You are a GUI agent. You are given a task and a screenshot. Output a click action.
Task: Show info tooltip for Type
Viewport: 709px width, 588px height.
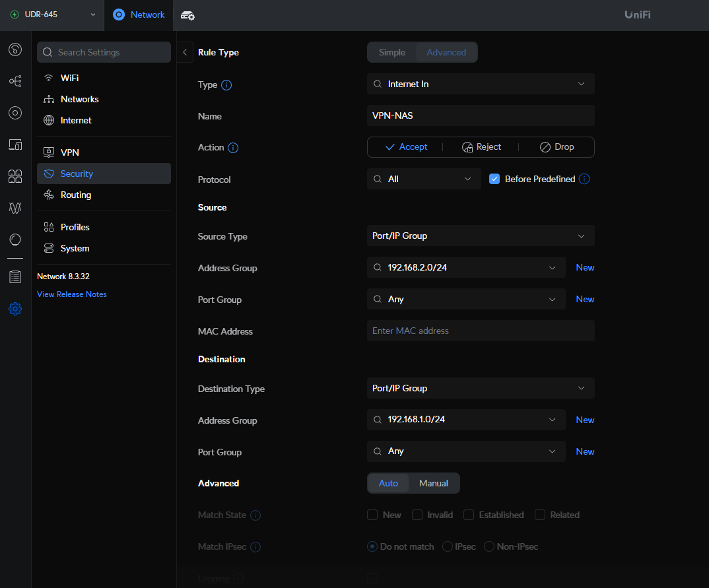226,85
